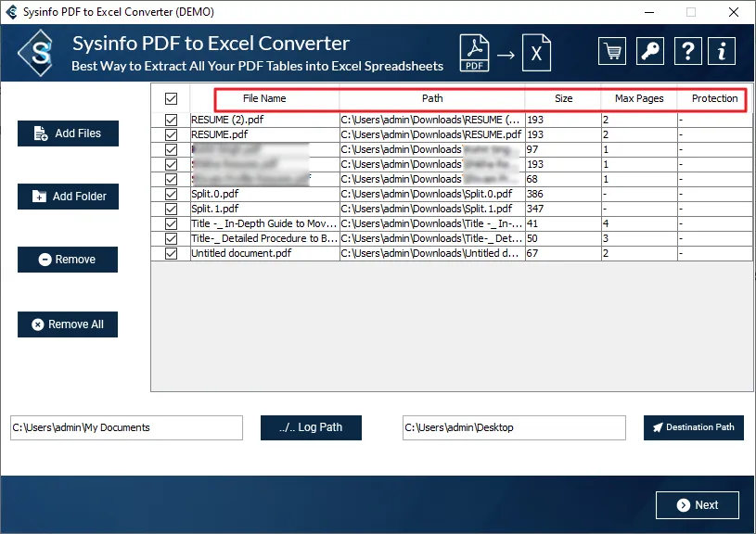Uncheck the RESUME (2).pdf checkbox
Viewport: 756px width, 534px height.
click(171, 120)
